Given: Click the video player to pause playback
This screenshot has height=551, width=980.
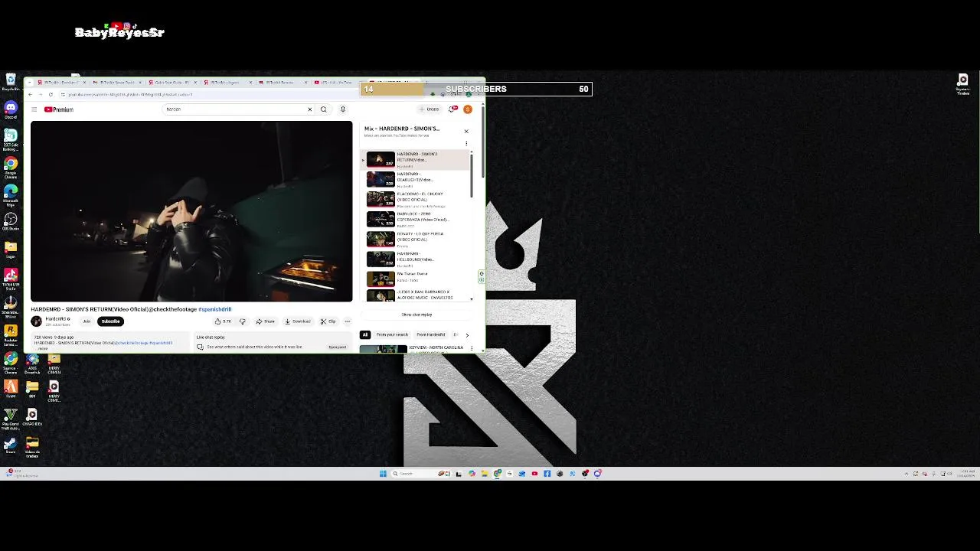Looking at the screenshot, I should click(x=191, y=211).
